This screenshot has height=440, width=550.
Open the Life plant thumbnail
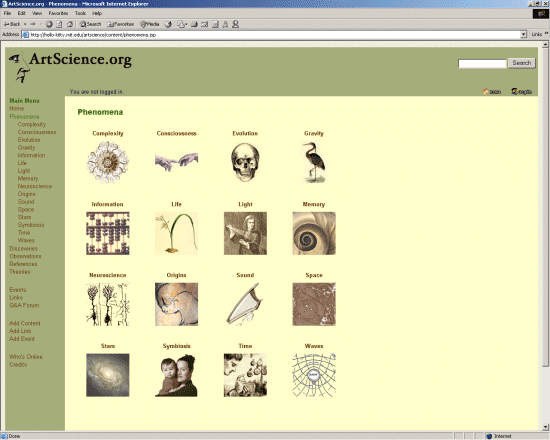pos(176,233)
